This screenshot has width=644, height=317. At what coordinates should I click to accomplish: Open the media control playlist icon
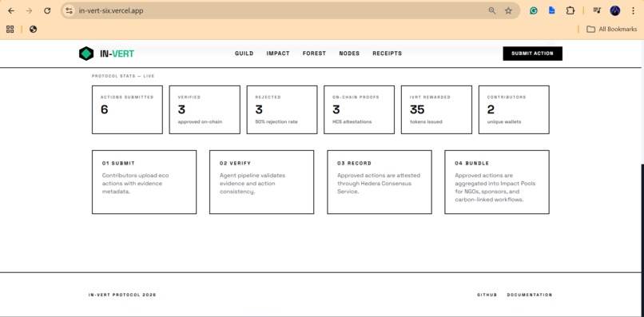pyautogui.click(x=597, y=11)
